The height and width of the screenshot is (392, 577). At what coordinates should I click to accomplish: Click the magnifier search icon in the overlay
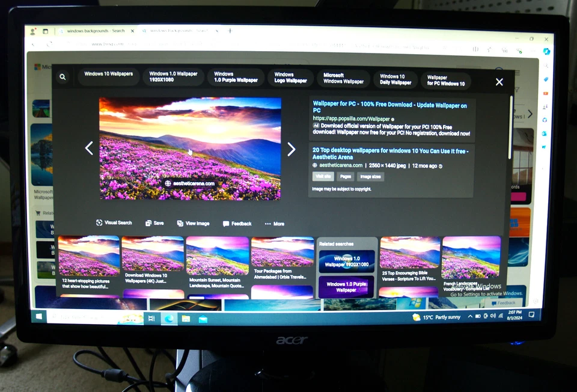63,77
